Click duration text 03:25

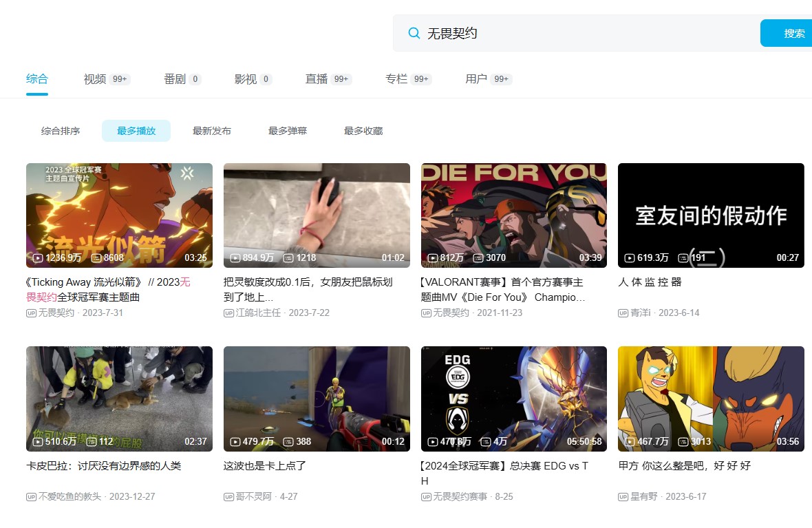point(195,258)
